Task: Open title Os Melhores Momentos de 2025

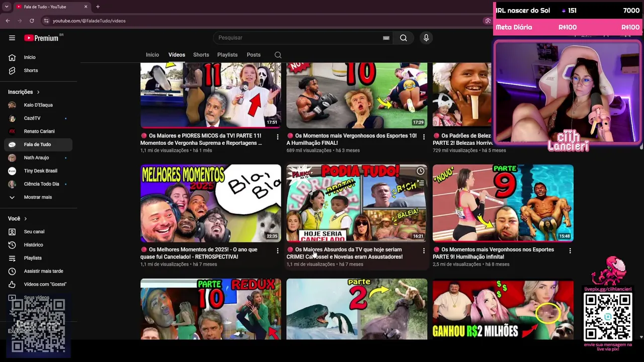Action: [199, 253]
